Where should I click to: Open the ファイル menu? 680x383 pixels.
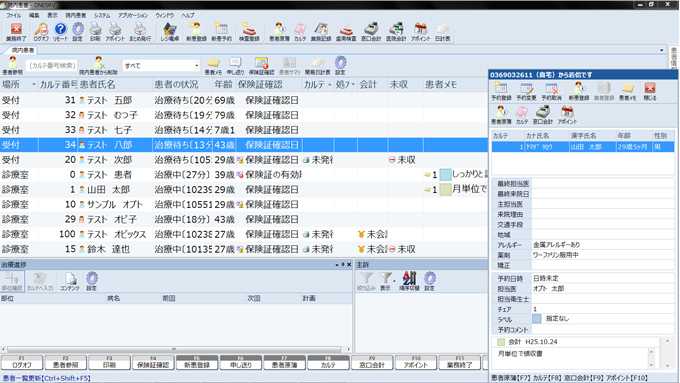click(x=13, y=15)
